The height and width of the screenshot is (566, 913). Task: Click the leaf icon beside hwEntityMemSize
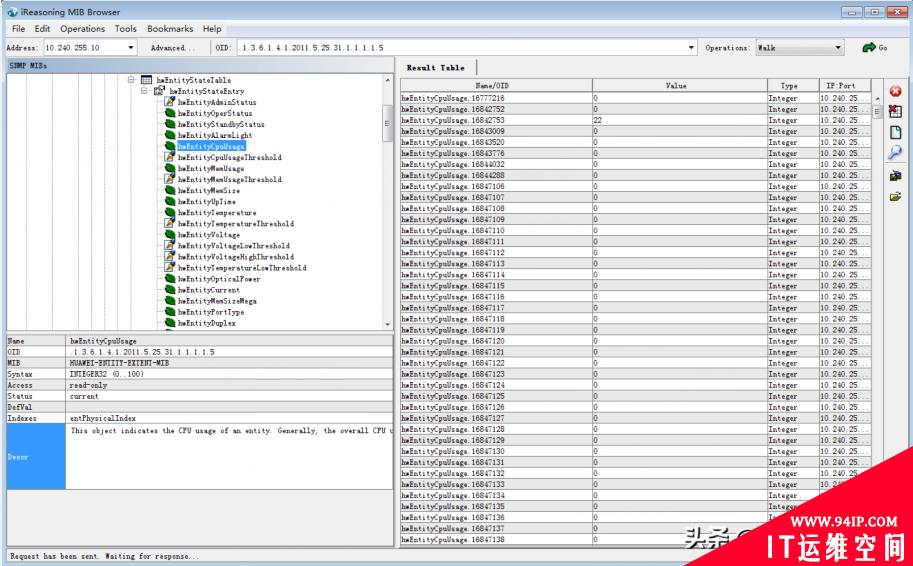[x=169, y=190]
